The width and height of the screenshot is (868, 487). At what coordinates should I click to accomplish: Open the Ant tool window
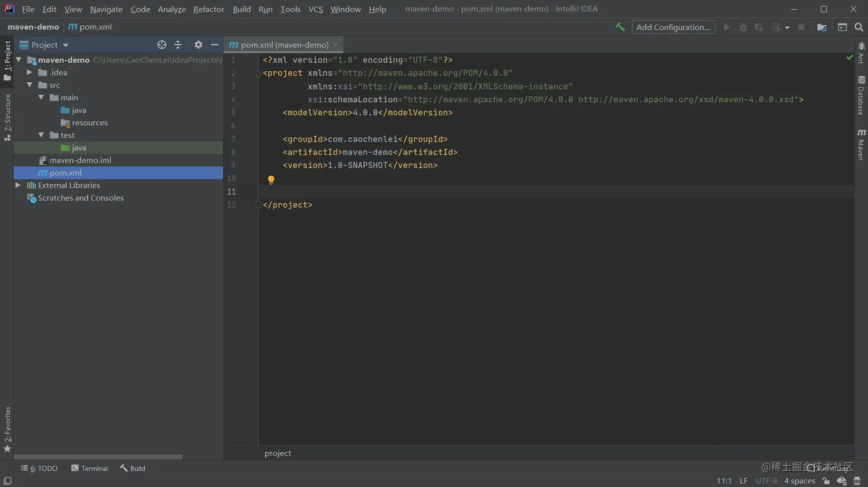(x=861, y=53)
